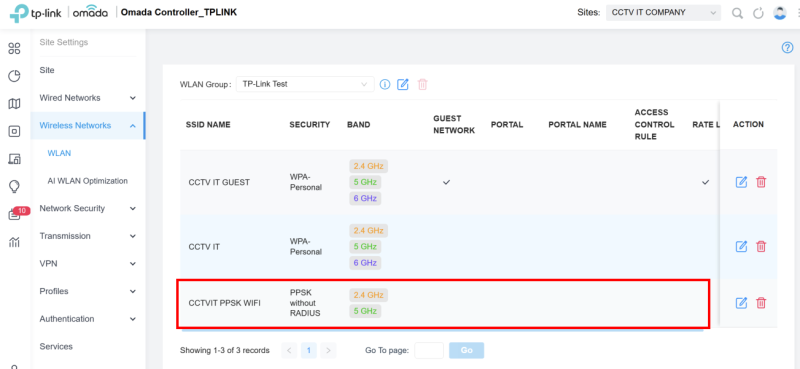
Task: Click the WLAN Group info icon
Action: (385, 84)
